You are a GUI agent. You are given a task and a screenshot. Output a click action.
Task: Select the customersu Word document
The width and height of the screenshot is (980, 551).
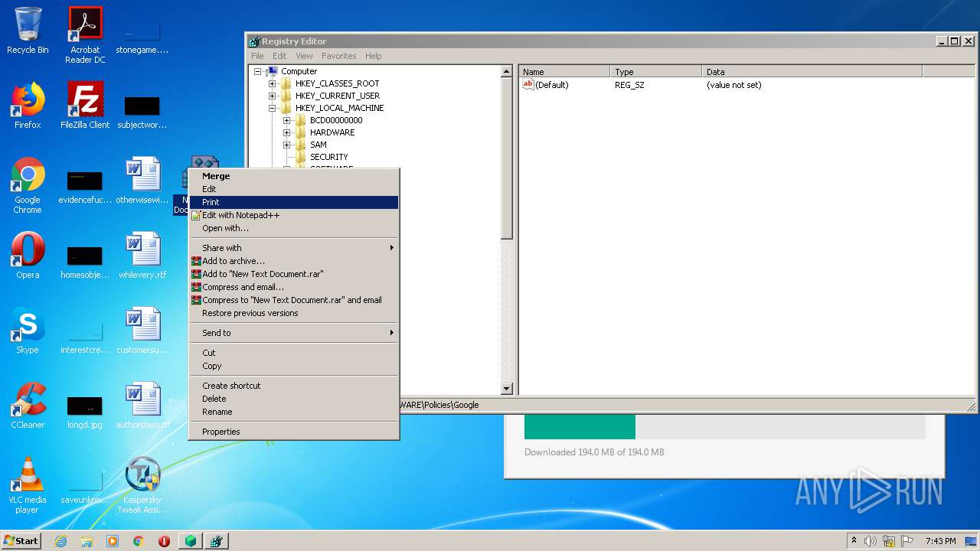pyautogui.click(x=142, y=331)
